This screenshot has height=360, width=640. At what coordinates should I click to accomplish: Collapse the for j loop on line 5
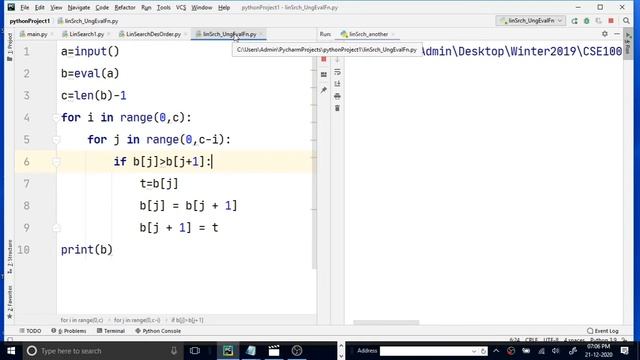pyautogui.click(x=56, y=140)
